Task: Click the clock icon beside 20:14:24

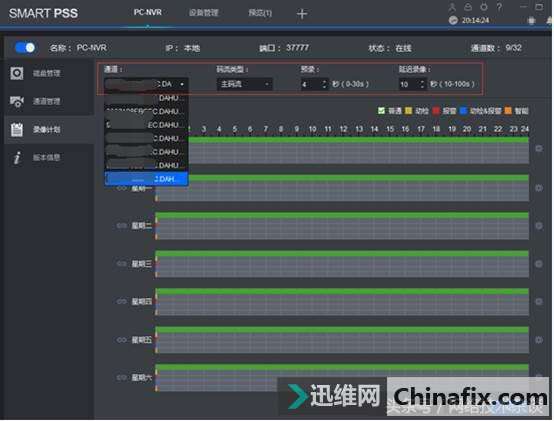Action: [453, 20]
